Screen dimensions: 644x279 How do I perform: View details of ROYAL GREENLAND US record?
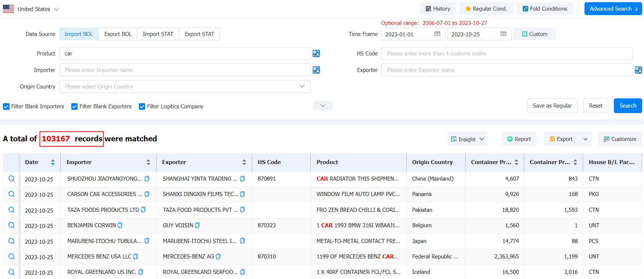click(x=11, y=272)
